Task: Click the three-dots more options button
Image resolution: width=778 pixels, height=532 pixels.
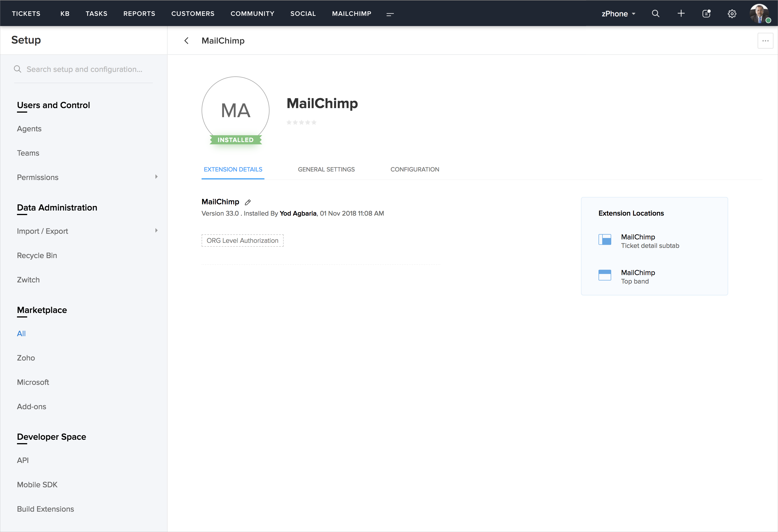Action: coord(765,41)
